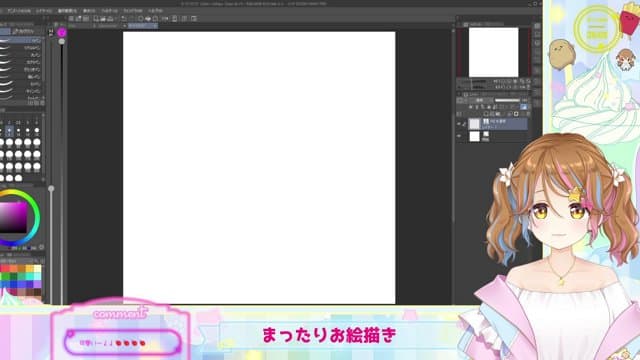The height and width of the screenshot is (360, 640).
Task: Pick the highlighted brush size preset
Action: click(9, 131)
